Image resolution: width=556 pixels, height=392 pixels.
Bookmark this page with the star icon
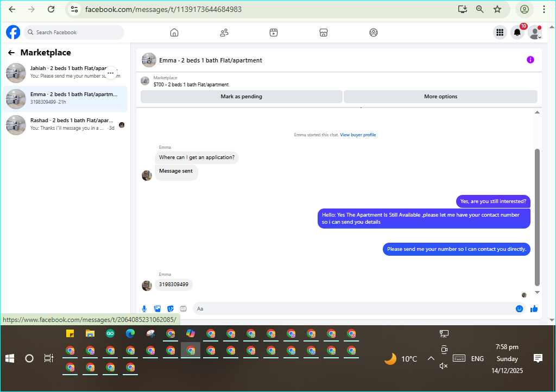(x=497, y=9)
